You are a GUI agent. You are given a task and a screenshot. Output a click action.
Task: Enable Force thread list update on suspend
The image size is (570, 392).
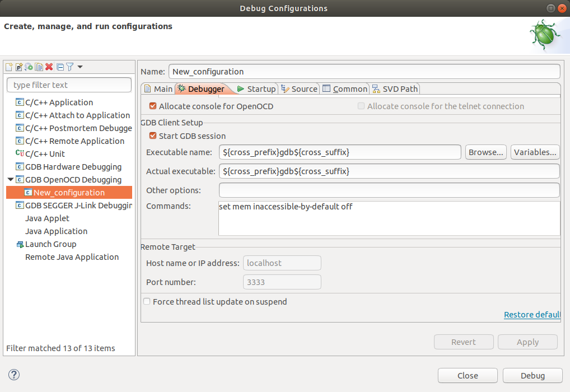click(x=147, y=301)
